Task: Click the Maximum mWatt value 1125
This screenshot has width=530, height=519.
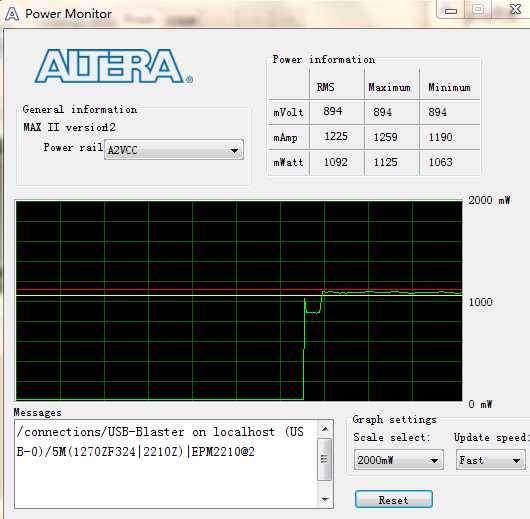Action: coord(385,162)
